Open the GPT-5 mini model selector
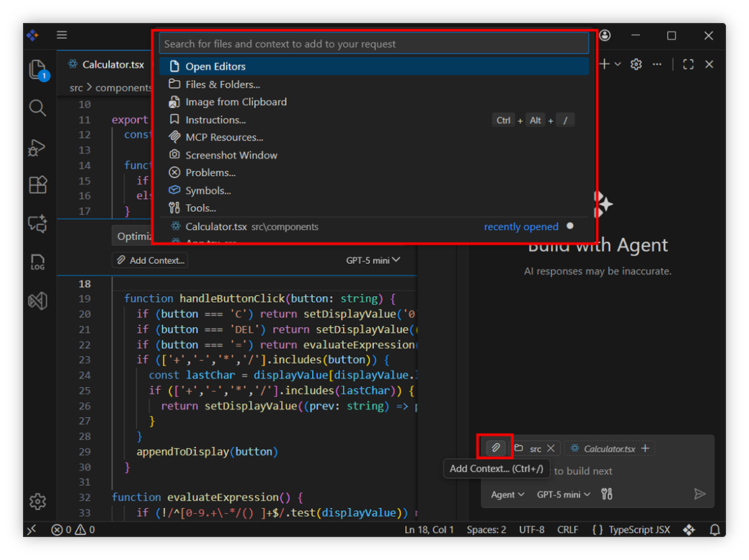This screenshot has height=560, width=749. click(x=562, y=494)
